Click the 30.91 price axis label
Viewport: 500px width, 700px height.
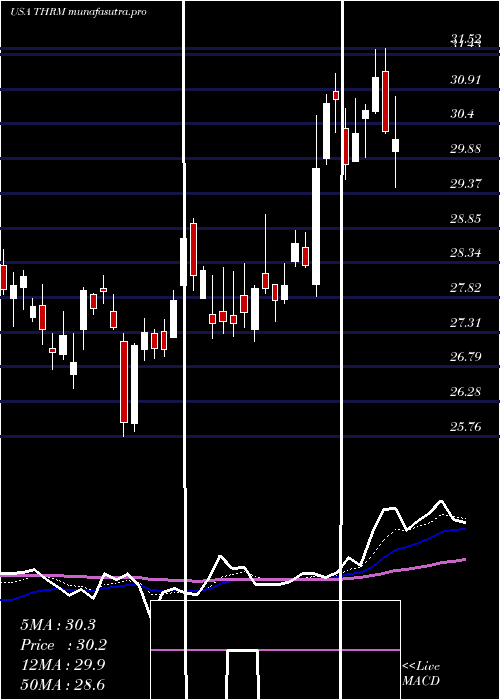point(466,80)
